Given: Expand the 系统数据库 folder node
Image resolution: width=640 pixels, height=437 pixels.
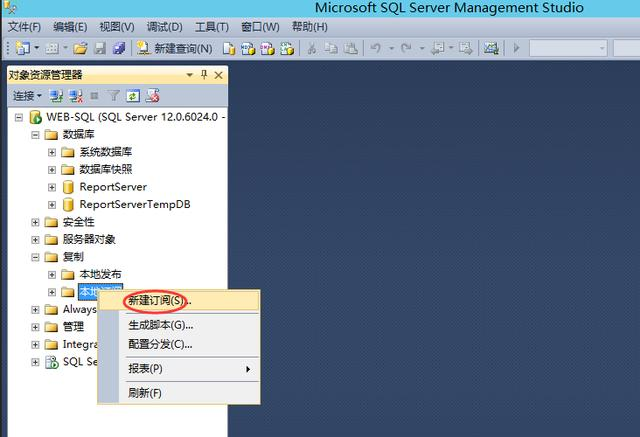Looking at the screenshot, I should 52,152.
